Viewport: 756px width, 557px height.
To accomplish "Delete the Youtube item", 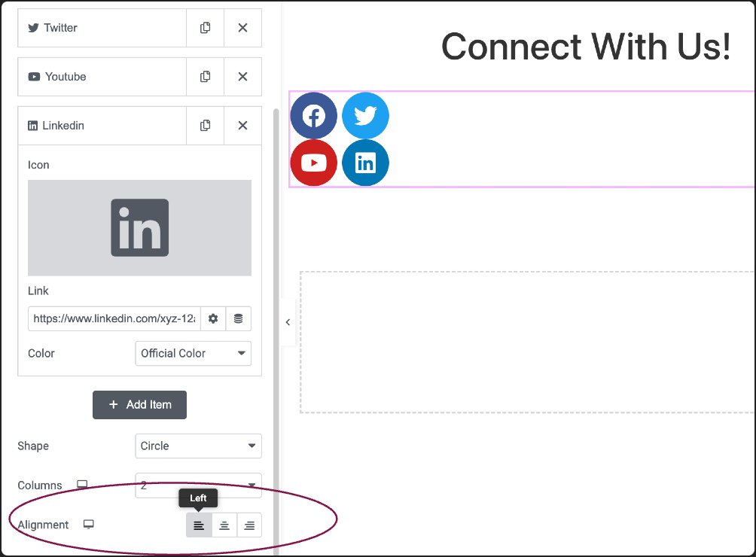I will coord(243,77).
